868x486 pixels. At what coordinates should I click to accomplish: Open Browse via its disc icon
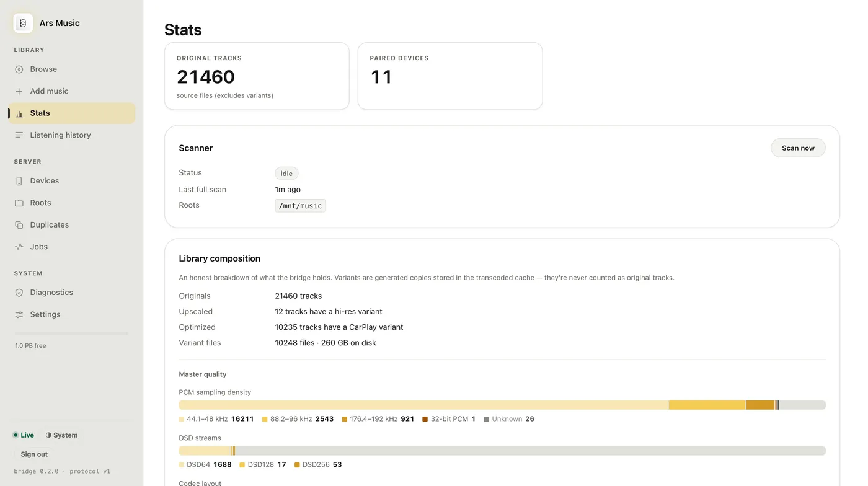click(19, 69)
